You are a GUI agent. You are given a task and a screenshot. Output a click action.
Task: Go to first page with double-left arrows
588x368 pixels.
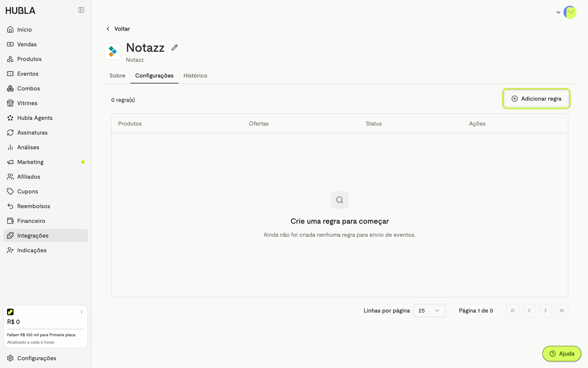(x=513, y=311)
